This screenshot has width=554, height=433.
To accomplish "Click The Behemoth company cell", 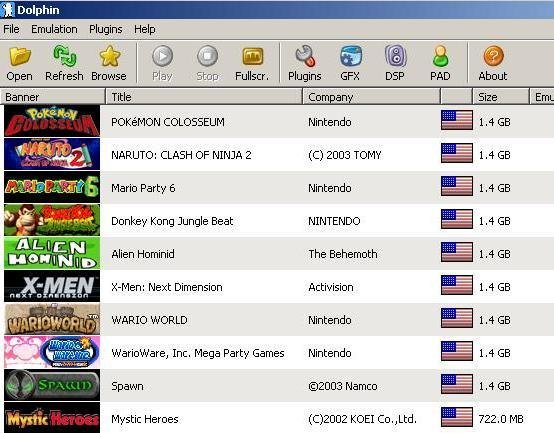I will tap(343, 254).
